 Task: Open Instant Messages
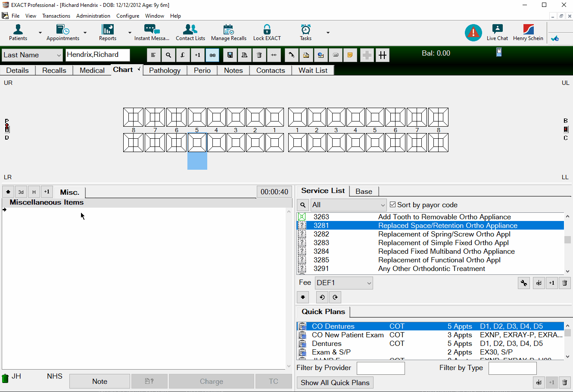152,32
